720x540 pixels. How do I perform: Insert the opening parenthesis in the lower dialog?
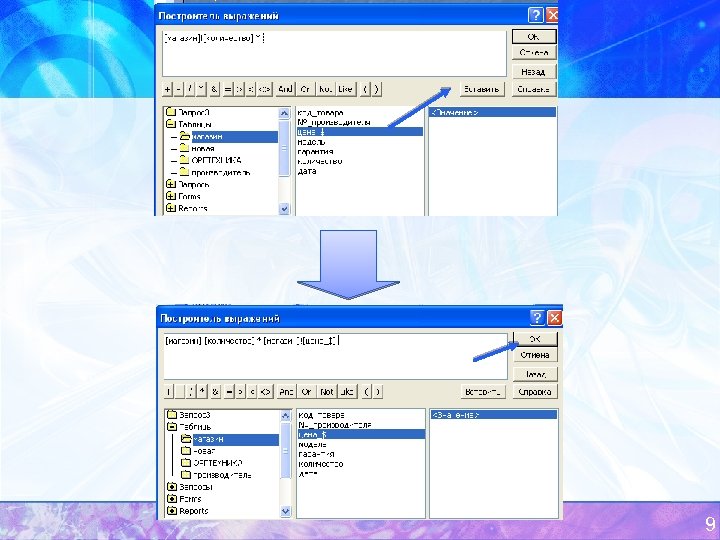(x=366, y=392)
